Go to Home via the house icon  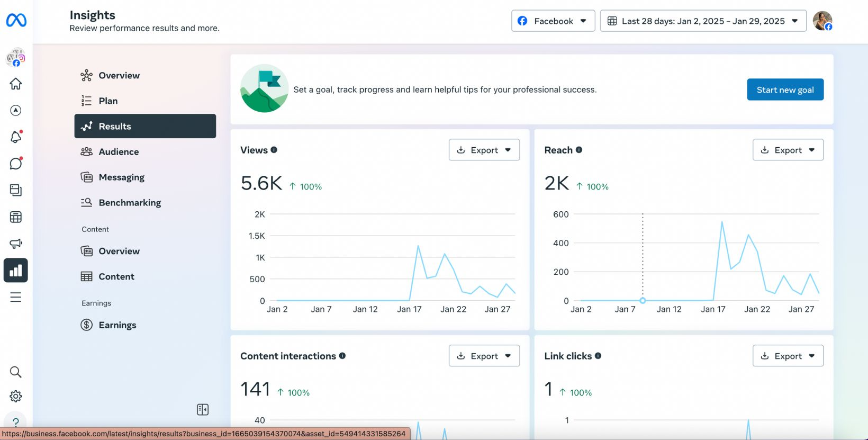(16, 84)
